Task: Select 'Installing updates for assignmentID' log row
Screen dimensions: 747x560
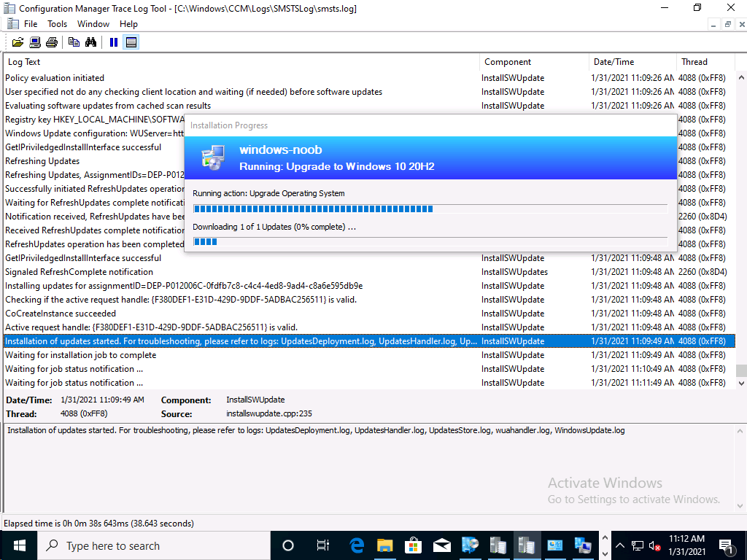Action: 369,286
